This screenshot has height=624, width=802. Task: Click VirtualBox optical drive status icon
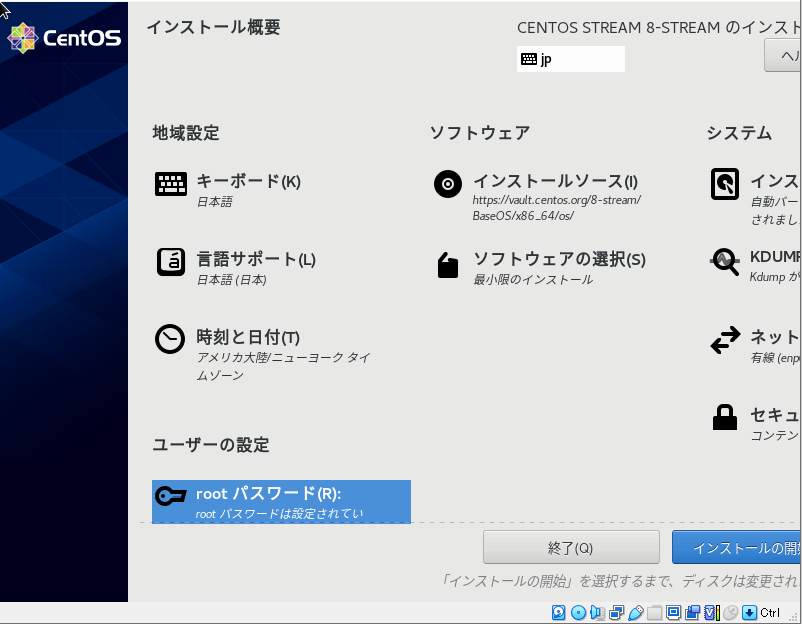(578, 612)
